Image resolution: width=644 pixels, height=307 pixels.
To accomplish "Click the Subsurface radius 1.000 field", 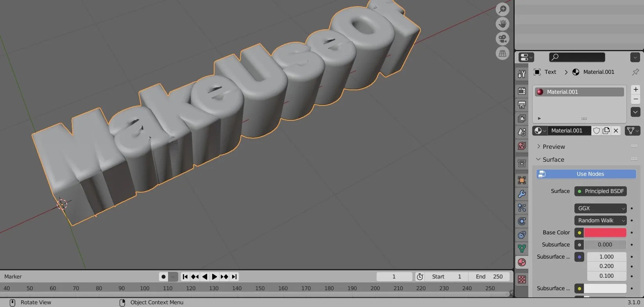I will pyautogui.click(x=606, y=257).
